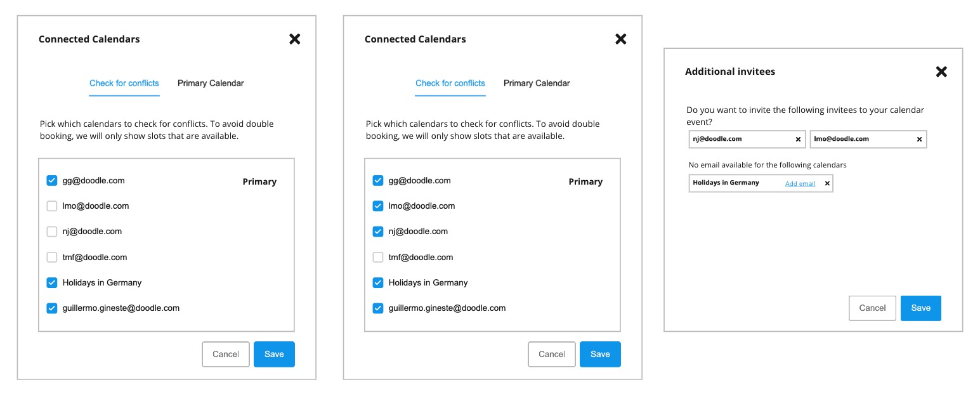This screenshot has width=980, height=394.
Task: Select the Holidays in Germany invitee entry
Action: coord(726,183)
